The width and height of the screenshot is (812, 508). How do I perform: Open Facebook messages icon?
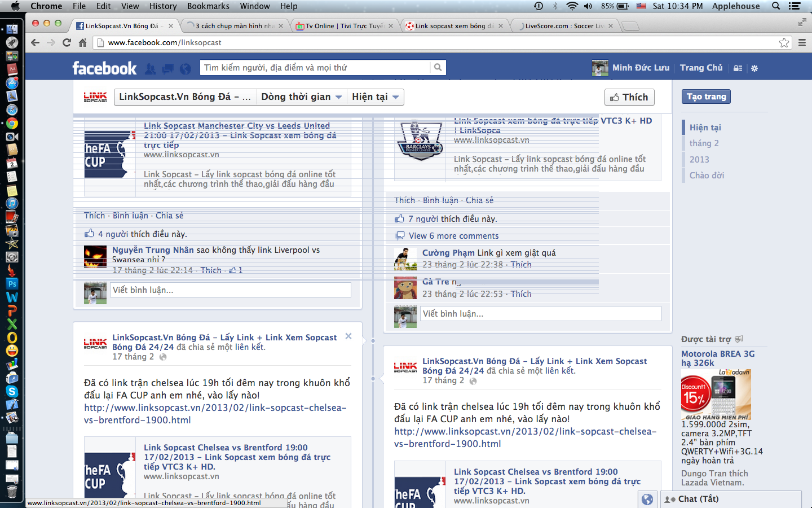point(167,68)
